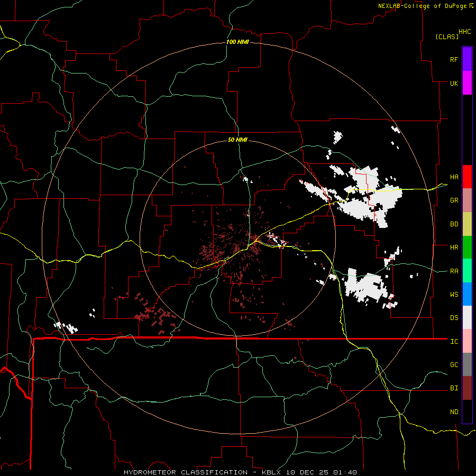Click the DS white legend swatch

pos(467,317)
